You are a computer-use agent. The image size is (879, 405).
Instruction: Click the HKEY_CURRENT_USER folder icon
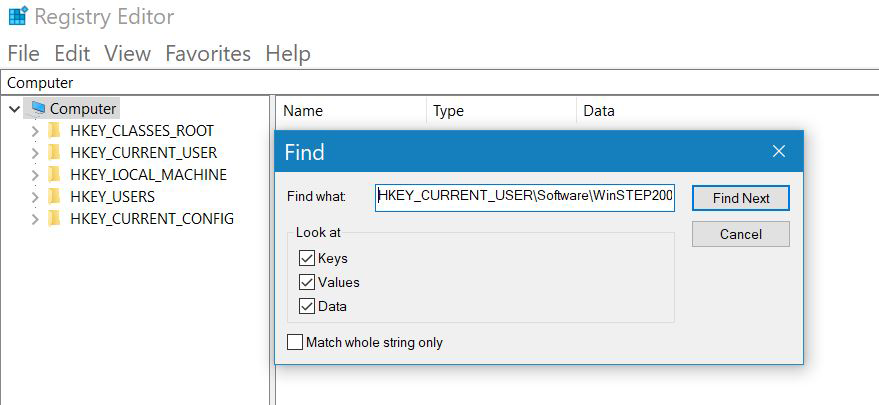[54, 153]
